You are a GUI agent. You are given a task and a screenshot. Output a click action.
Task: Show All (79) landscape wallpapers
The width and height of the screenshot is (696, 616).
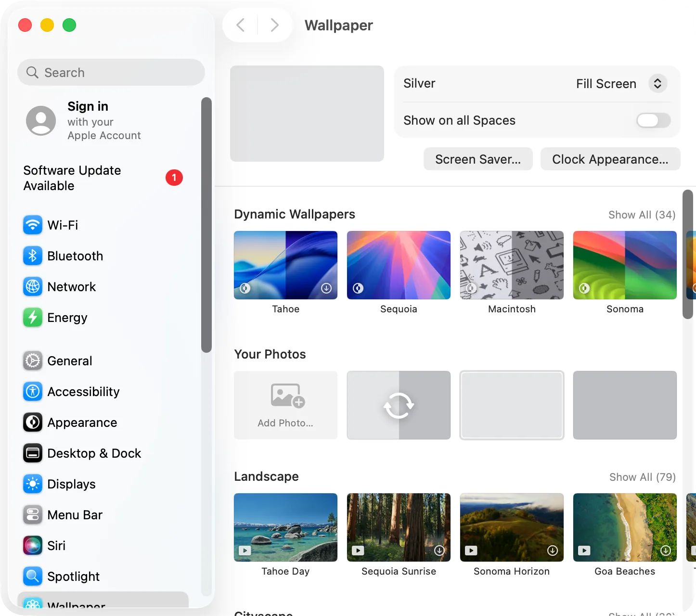click(643, 477)
